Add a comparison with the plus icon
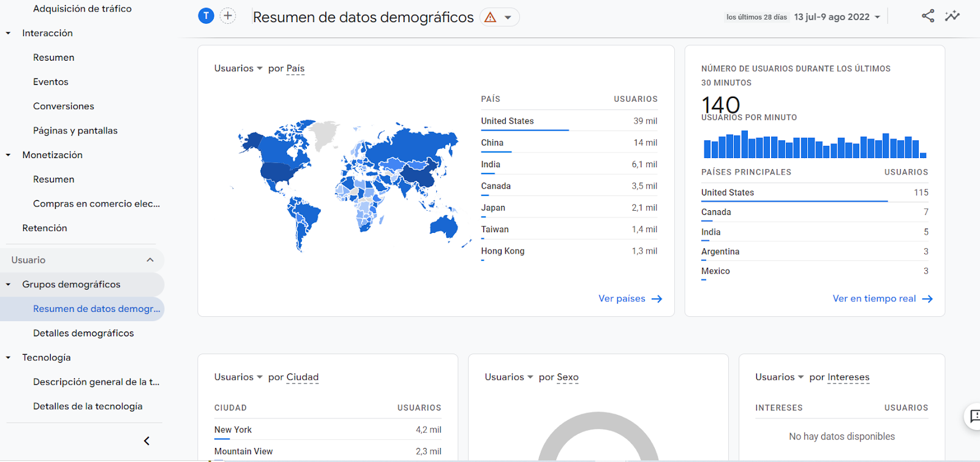 (x=228, y=16)
